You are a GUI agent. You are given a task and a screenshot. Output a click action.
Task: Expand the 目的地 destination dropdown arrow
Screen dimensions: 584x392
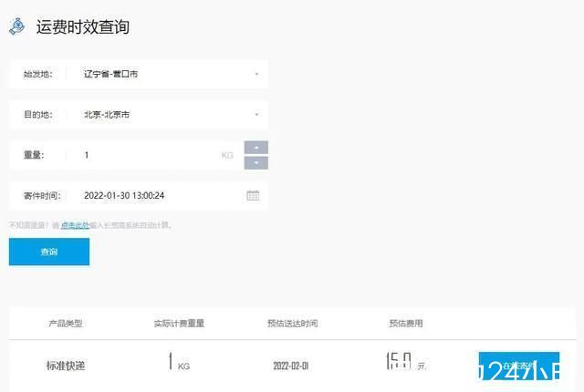[x=256, y=115]
